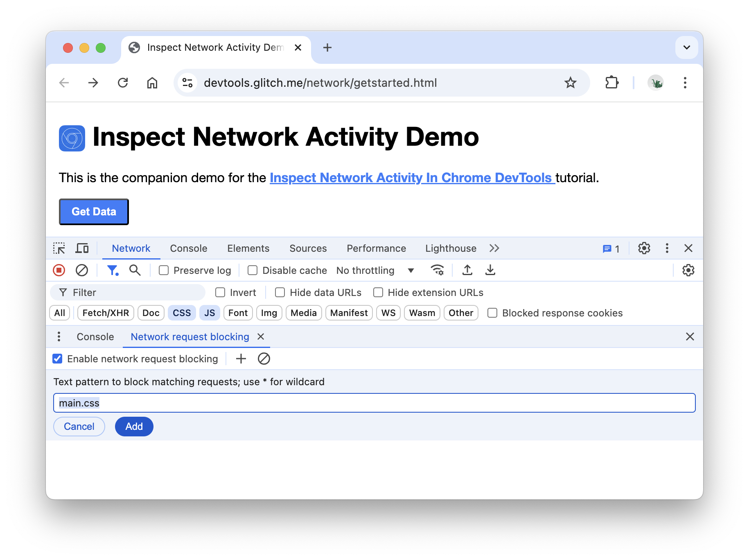Stop recording the network log

pos(59,270)
